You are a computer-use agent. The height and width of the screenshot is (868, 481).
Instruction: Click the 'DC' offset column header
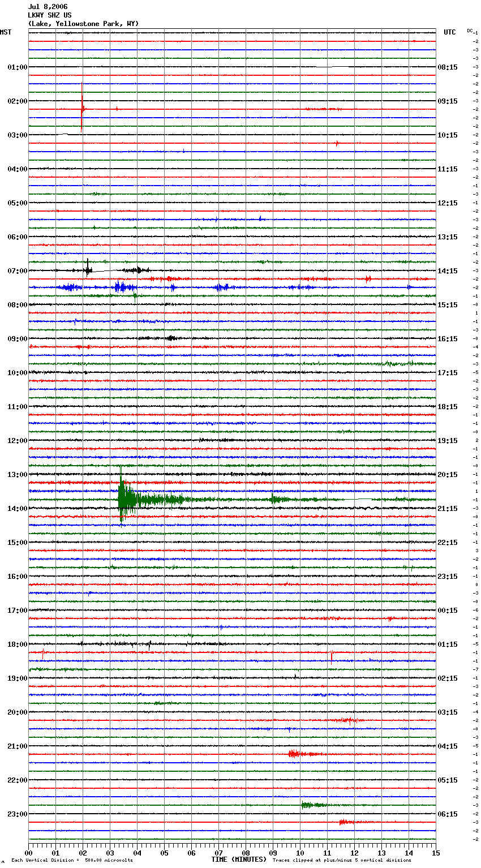(470, 31)
